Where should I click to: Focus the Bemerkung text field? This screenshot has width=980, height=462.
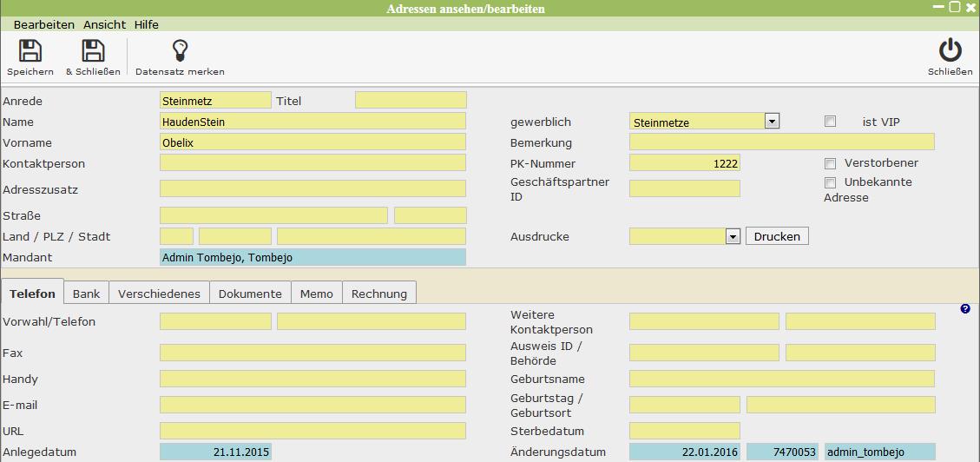coord(781,142)
